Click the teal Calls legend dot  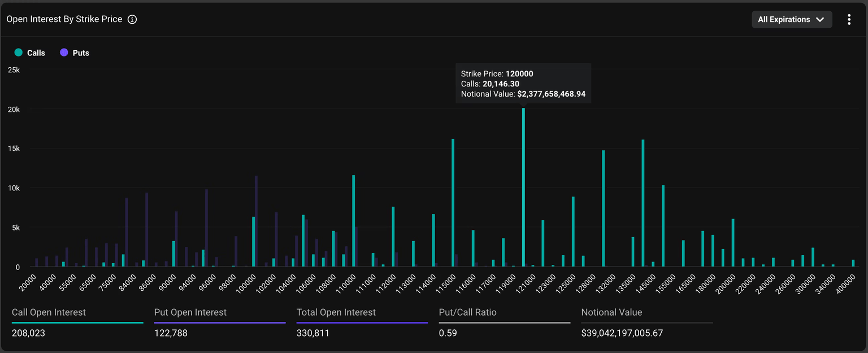click(x=18, y=53)
